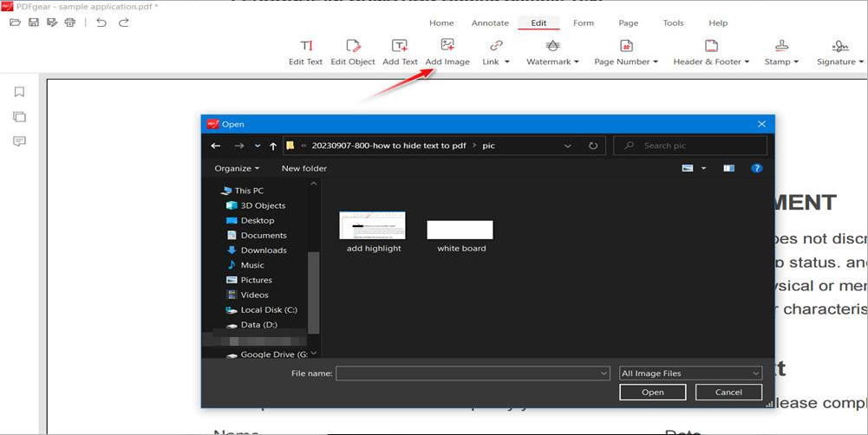The width and height of the screenshot is (868, 435).
Task: Click the blue help question icon
Action: (757, 168)
